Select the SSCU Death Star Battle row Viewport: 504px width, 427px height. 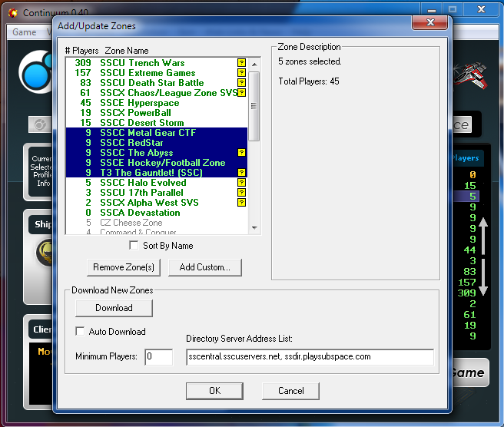point(157,83)
